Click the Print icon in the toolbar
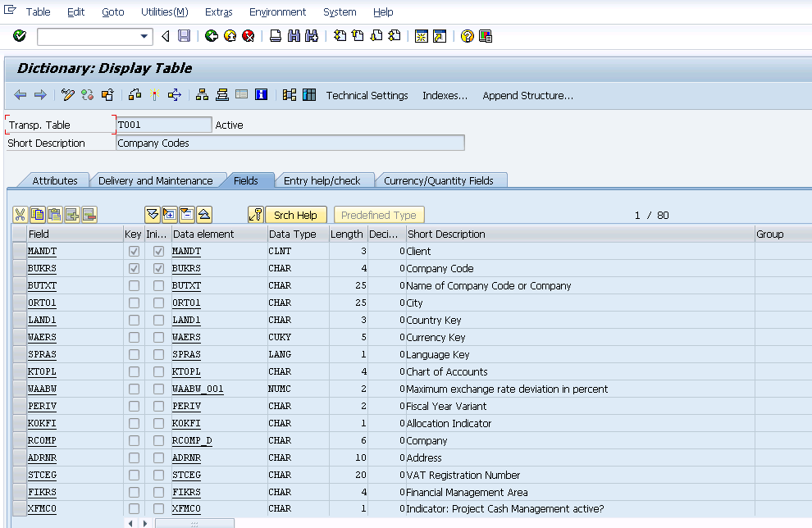The height and width of the screenshot is (528, 812). (275, 36)
